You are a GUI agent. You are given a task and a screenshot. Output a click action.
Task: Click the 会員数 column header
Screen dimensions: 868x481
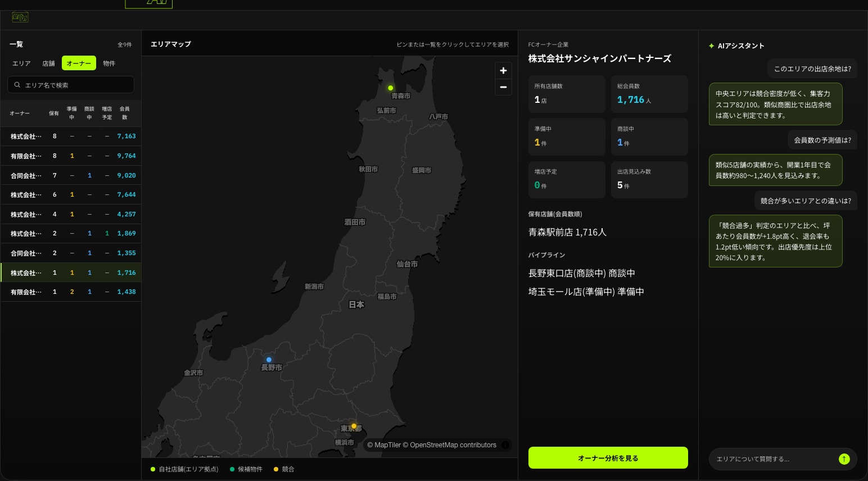click(x=124, y=113)
